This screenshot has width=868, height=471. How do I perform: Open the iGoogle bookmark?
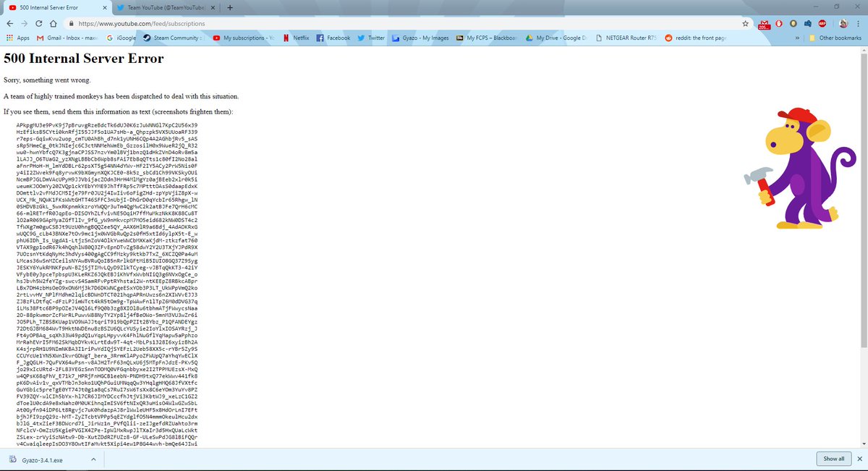pyautogui.click(x=120, y=38)
